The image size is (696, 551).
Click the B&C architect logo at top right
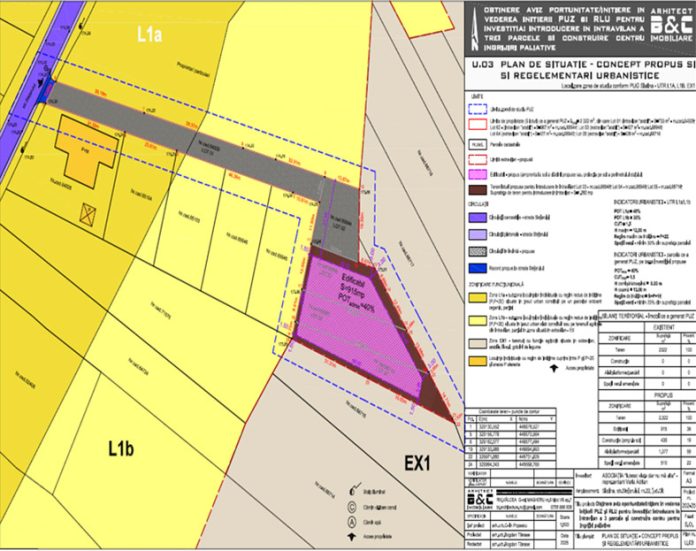657,27
